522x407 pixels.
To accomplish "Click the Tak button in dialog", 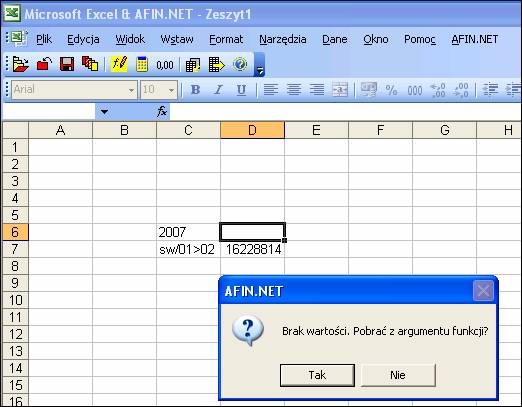I will coord(317,375).
